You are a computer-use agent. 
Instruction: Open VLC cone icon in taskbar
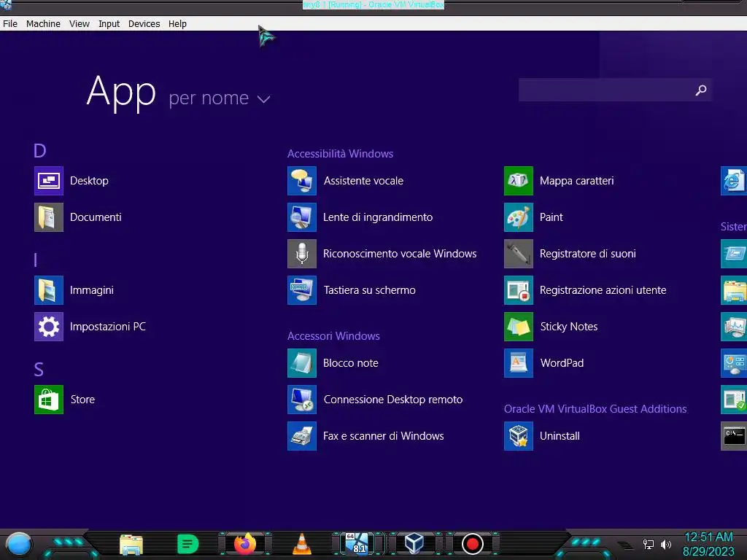[301, 544]
